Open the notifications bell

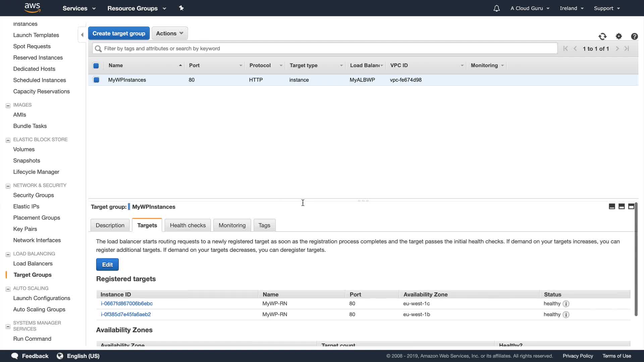(x=496, y=8)
